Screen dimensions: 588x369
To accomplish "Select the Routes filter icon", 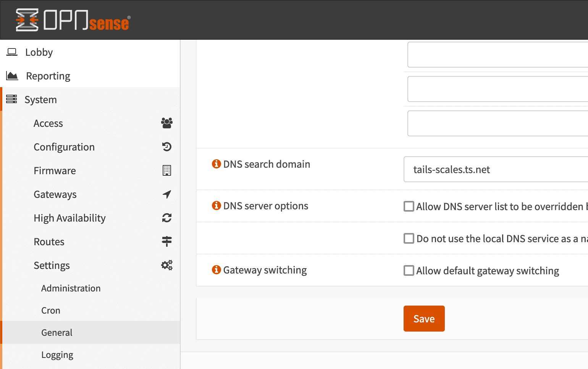I will (x=167, y=241).
